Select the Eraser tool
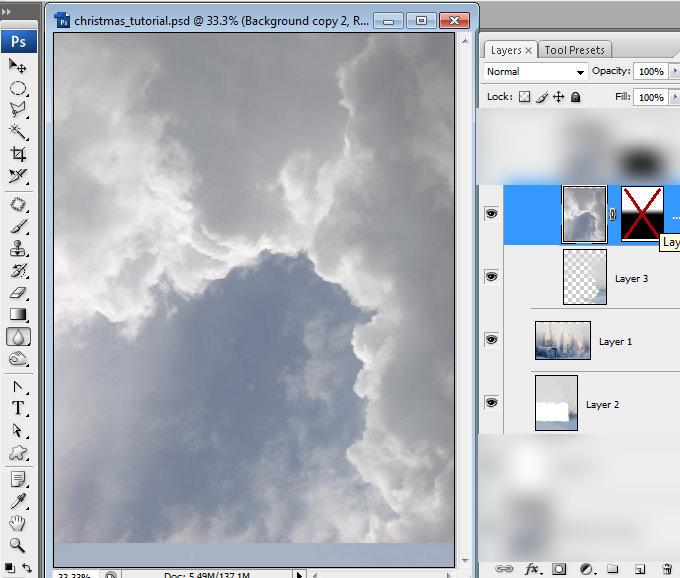 [x=18, y=293]
